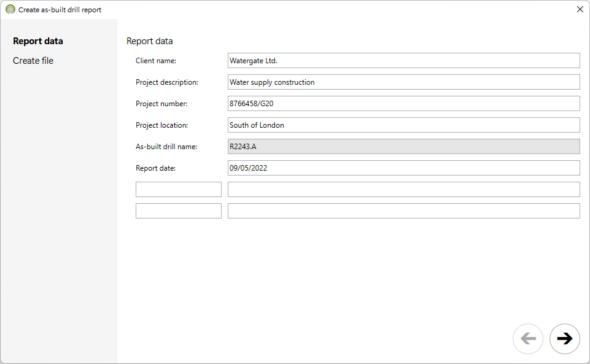This screenshot has width=590, height=364.
Task: Edit the Project location field
Action: tap(404, 125)
